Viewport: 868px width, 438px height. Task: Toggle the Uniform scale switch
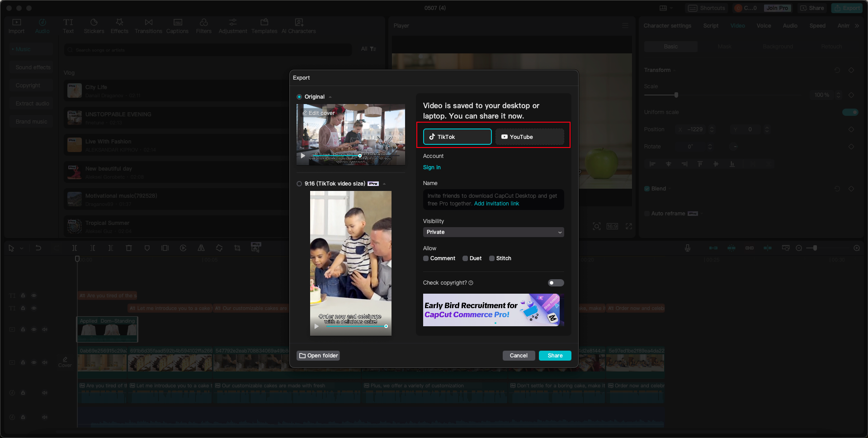850,112
